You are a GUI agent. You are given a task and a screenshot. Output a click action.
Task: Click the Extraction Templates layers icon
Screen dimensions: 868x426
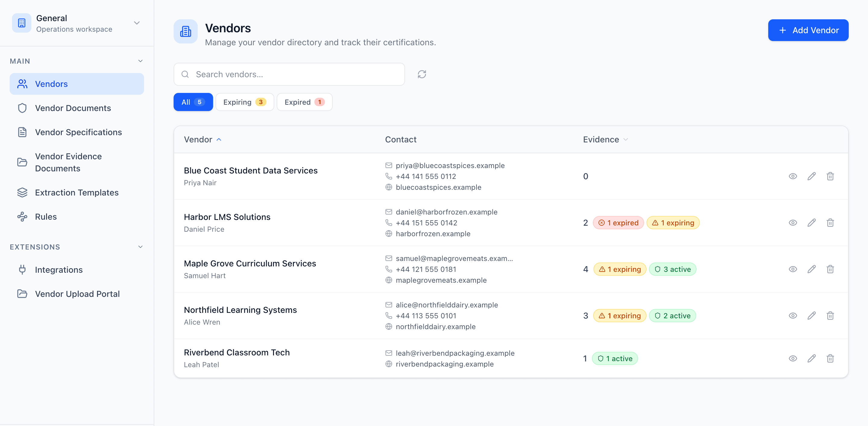pyautogui.click(x=22, y=192)
